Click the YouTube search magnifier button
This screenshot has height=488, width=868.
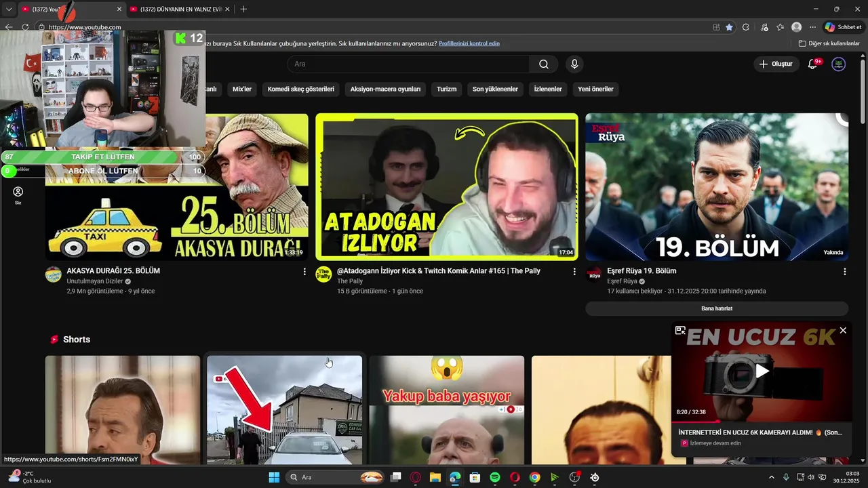(544, 64)
